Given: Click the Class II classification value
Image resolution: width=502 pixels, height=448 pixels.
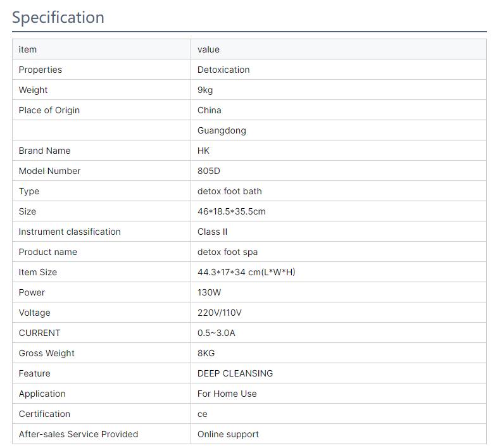Looking at the screenshot, I should click(212, 232).
